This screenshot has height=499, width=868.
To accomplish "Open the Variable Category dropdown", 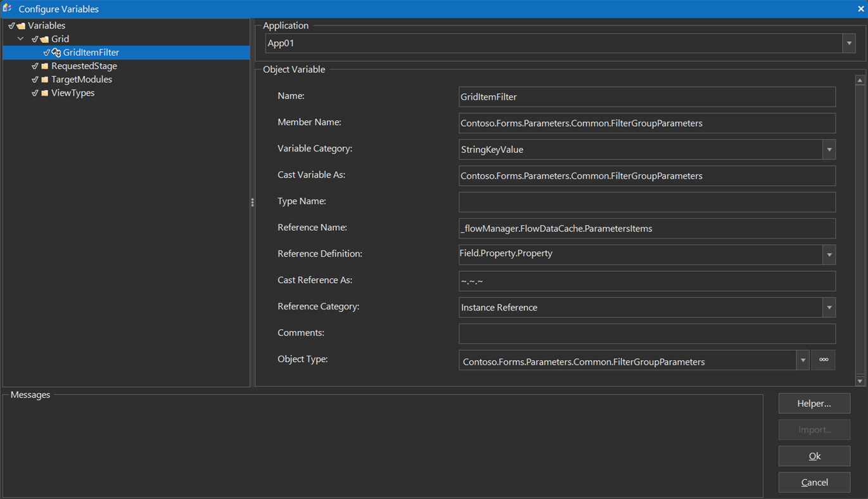I will [x=829, y=150].
